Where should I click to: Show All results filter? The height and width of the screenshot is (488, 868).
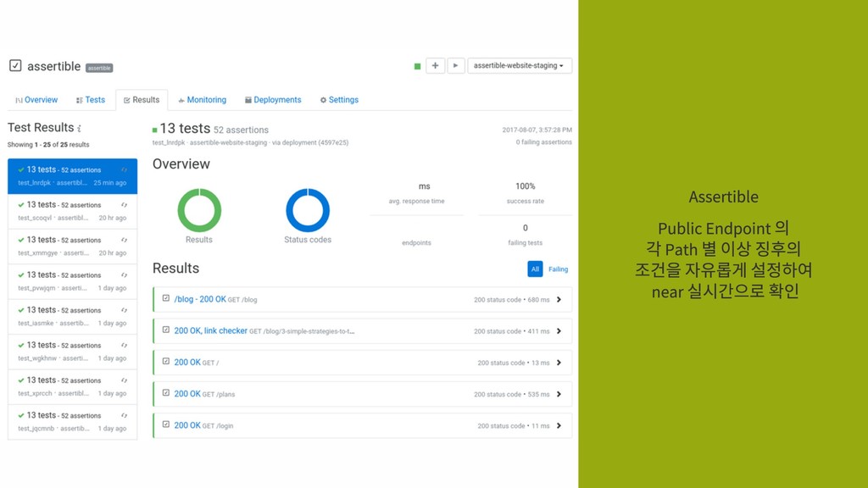pos(535,269)
